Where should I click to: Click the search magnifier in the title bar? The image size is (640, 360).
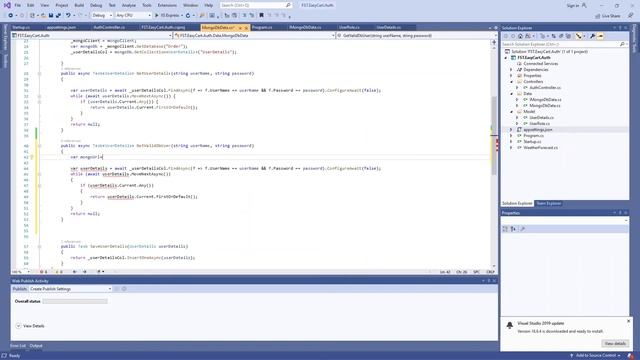click(x=288, y=5)
